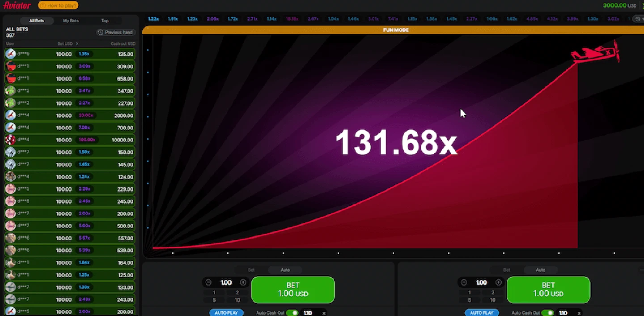
Task: Toggle Auto Cash Out in left panel
Action: tap(292, 313)
